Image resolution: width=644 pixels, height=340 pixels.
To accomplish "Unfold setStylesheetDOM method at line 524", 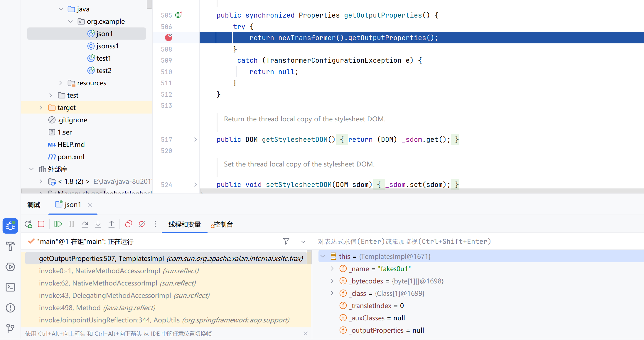I will click(195, 185).
